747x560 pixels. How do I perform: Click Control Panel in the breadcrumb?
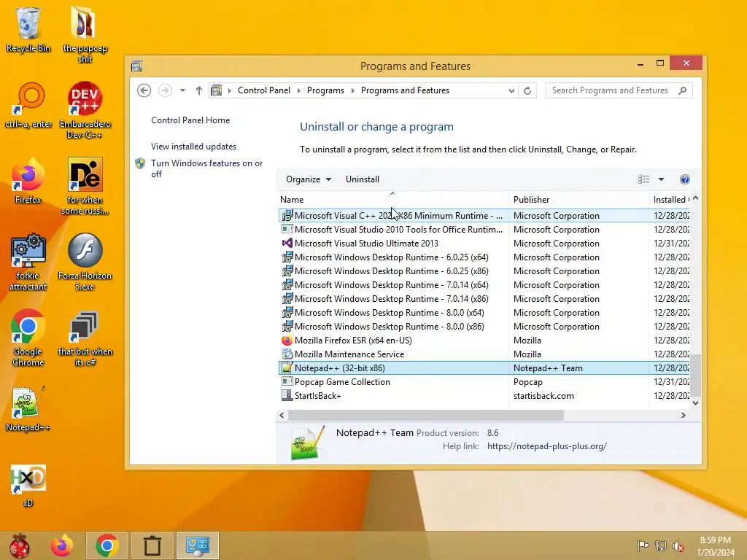(x=264, y=90)
